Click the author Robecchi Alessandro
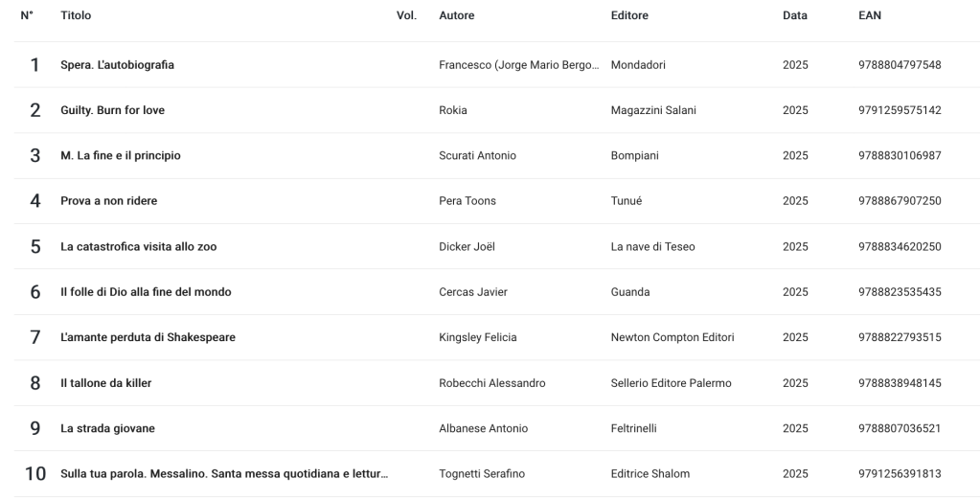Viewport: 980px width, 501px height. click(x=491, y=383)
